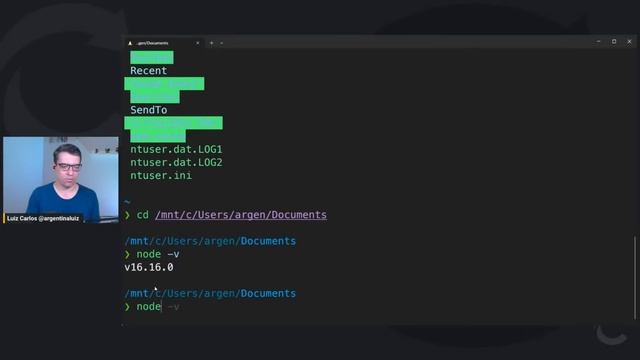Select the Documents terminal tab

pyautogui.click(x=163, y=43)
